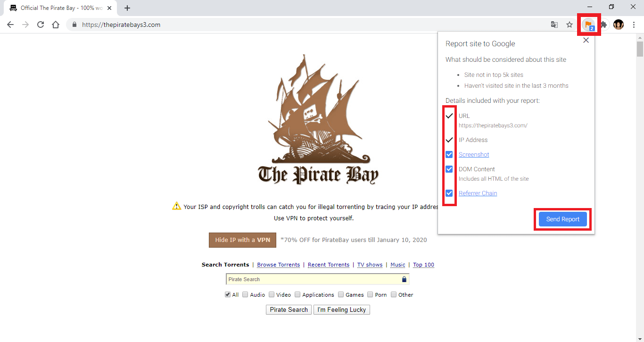Click the Pirate Search button

point(289,309)
